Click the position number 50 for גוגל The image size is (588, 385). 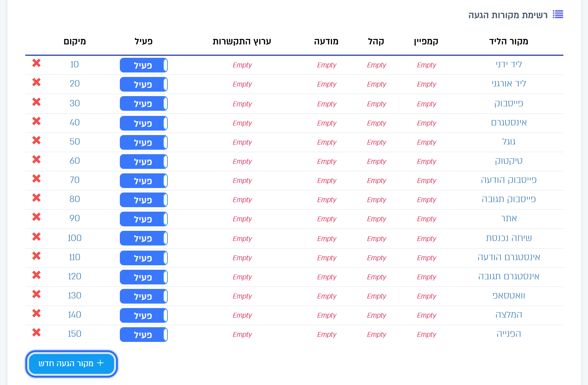point(74,142)
